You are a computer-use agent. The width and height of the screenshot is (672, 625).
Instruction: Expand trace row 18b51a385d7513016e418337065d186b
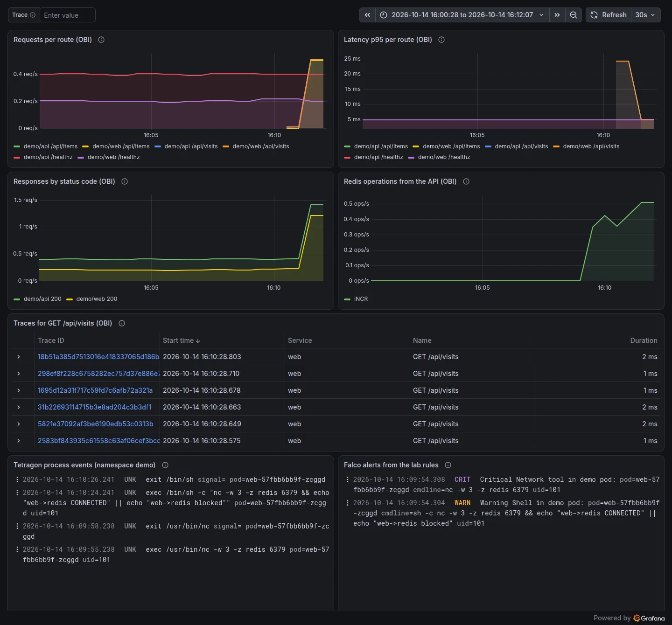pyautogui.click(x=19, y=357)
